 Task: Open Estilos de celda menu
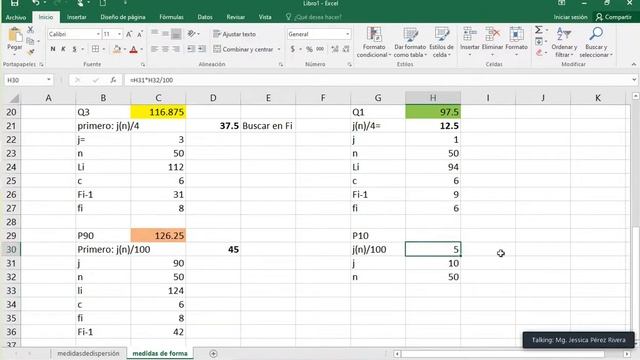click(x=441, y=42)
